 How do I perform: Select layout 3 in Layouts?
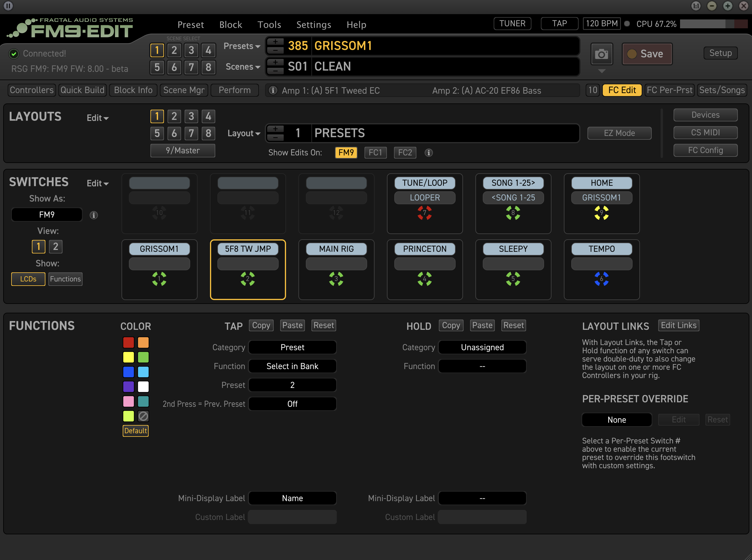click(191, 116)
